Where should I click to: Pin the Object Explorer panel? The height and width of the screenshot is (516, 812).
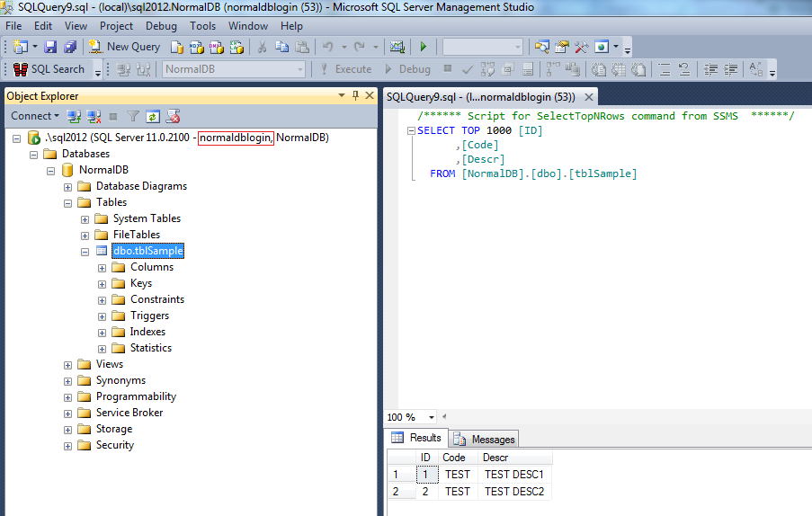pos(355,95)
